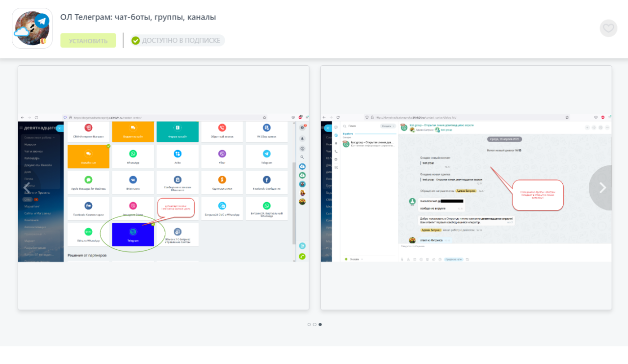Click the Avito channel icon in the screenshot
Image resolution: width=628 pixels, height=364 pixels.
(x=178, y=154)
